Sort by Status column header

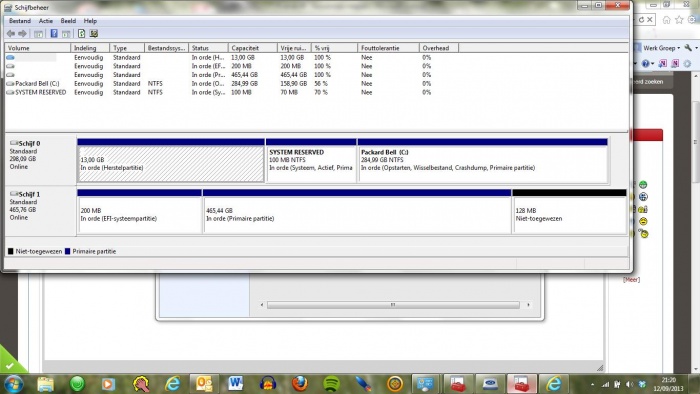click(x=208, y=48)
